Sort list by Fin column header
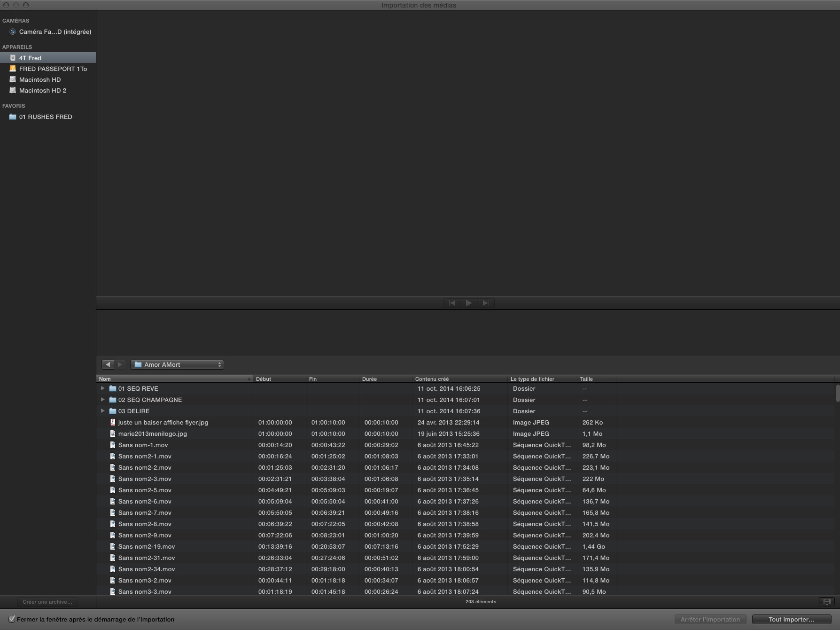Screen dimensions: 840x630 coord(333,379)
